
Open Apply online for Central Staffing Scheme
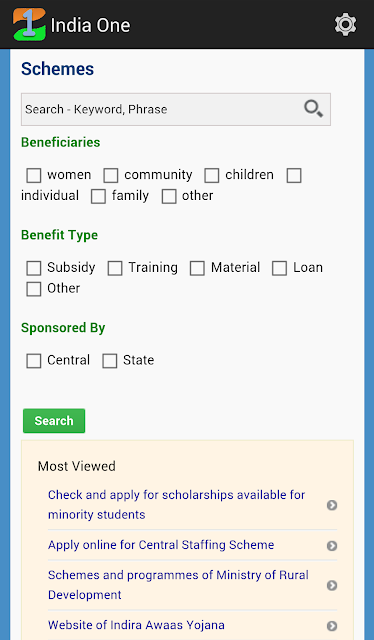[161, 545]
